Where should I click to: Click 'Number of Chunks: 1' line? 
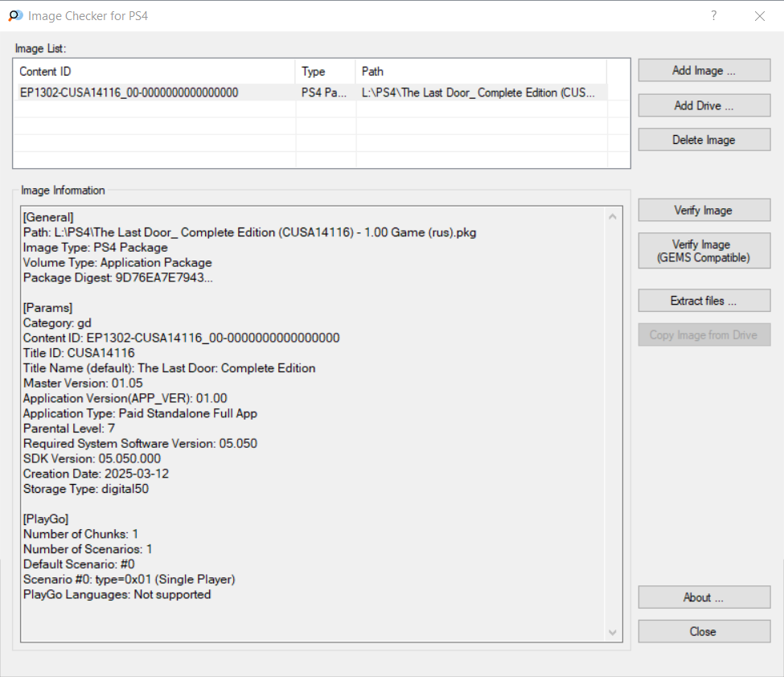[x=80, y=534]
